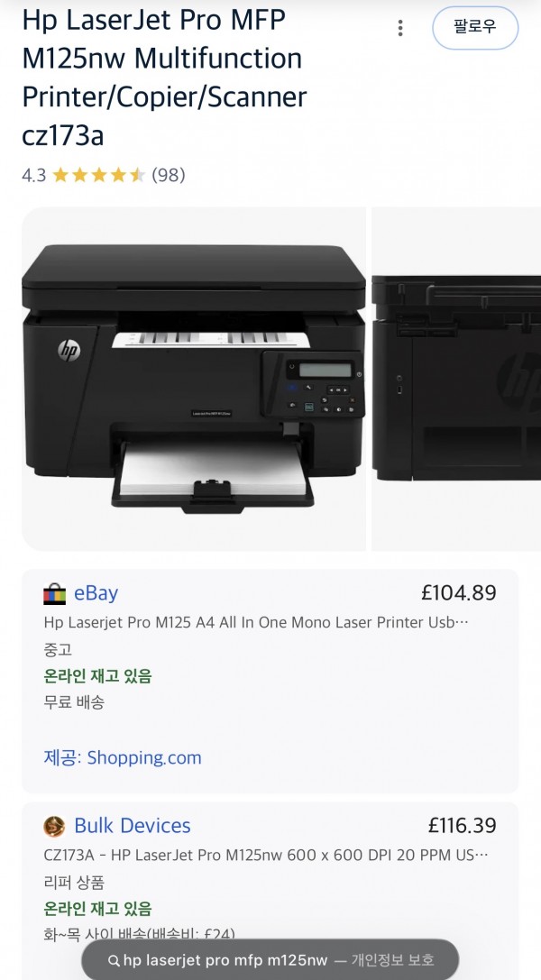Click the Bulk Devices store logo icon

click(54, 826)
